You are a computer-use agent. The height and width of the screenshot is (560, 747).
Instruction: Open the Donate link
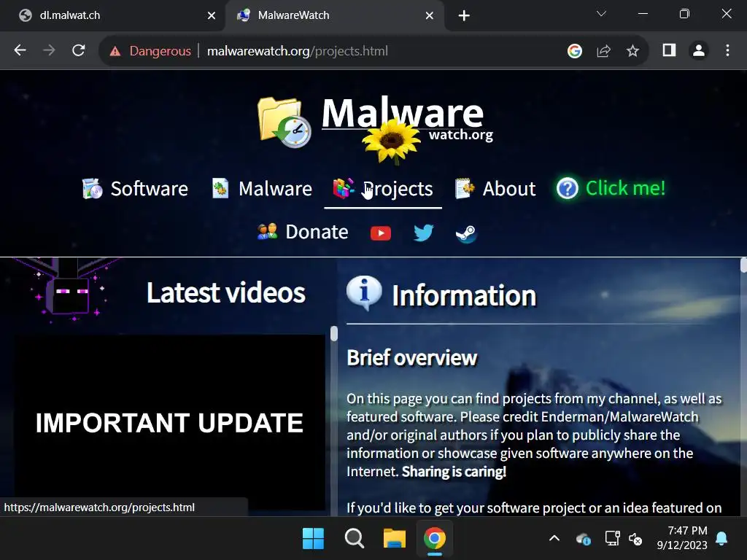coord(317,232)
